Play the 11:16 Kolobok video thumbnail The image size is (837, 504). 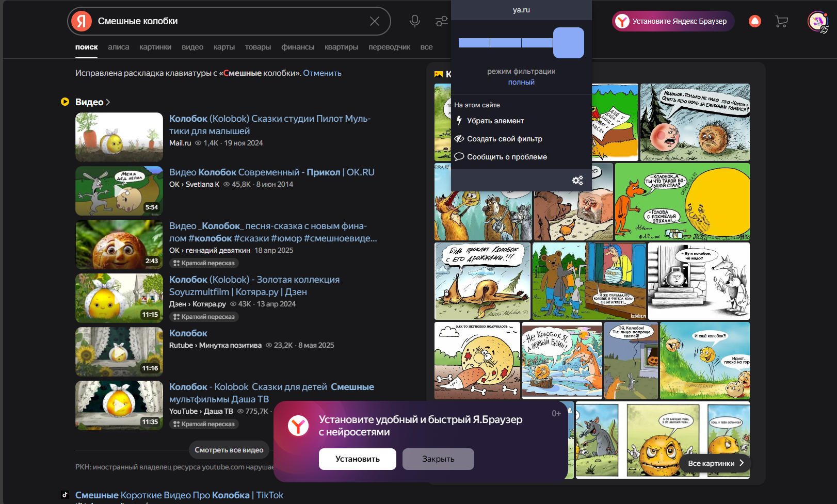click(119, 352)
